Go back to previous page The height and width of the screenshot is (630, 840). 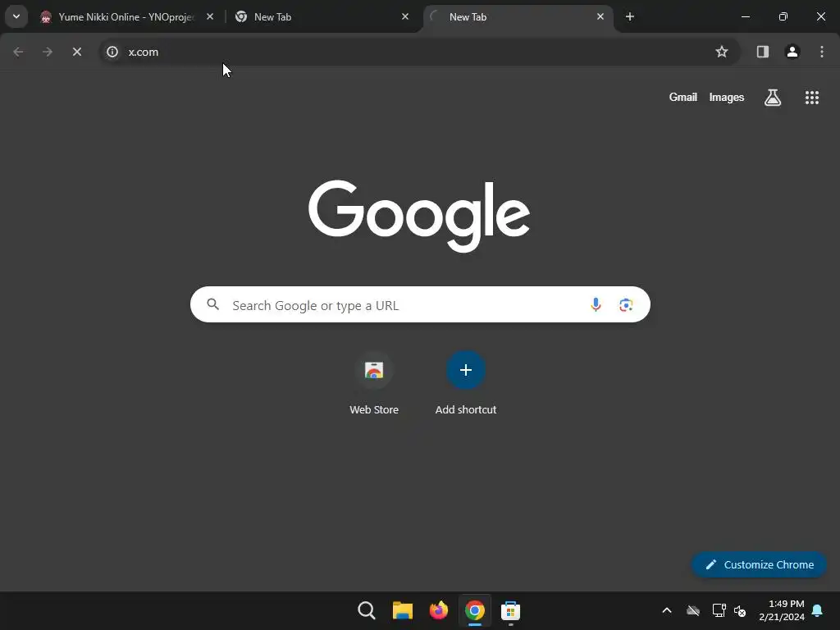click(x=18, y=52)
